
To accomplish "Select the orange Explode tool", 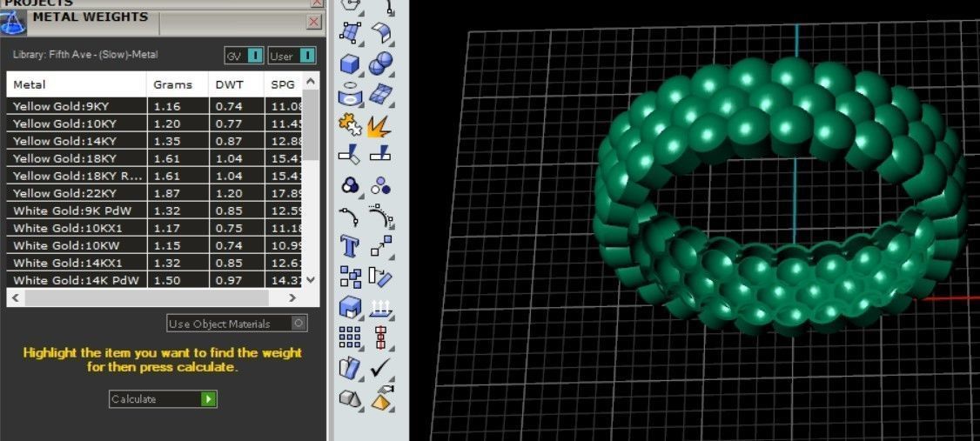I will (x=380, y=124).
